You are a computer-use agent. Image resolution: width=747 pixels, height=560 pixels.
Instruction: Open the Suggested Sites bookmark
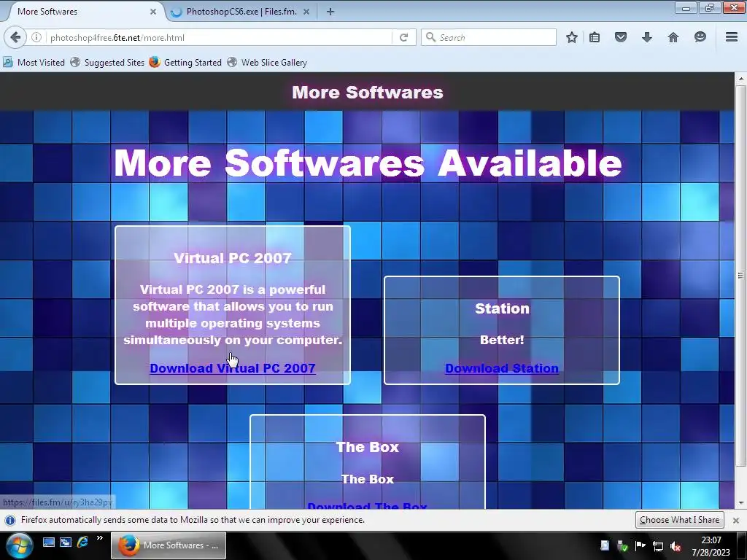[107, 63]
